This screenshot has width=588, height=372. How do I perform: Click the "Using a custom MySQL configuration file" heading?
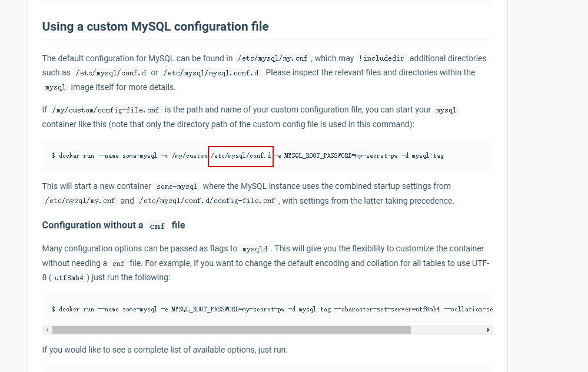(x=155, y=26)
